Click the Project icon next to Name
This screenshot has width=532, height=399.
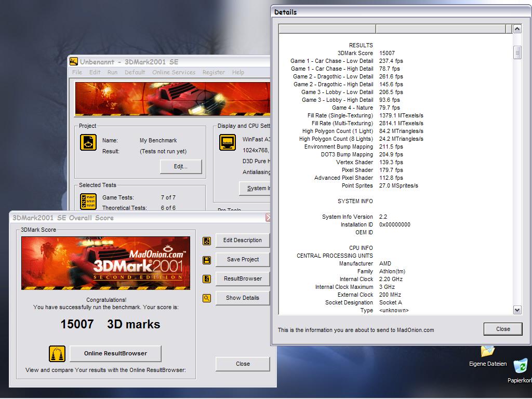click(x=88, y=142)
